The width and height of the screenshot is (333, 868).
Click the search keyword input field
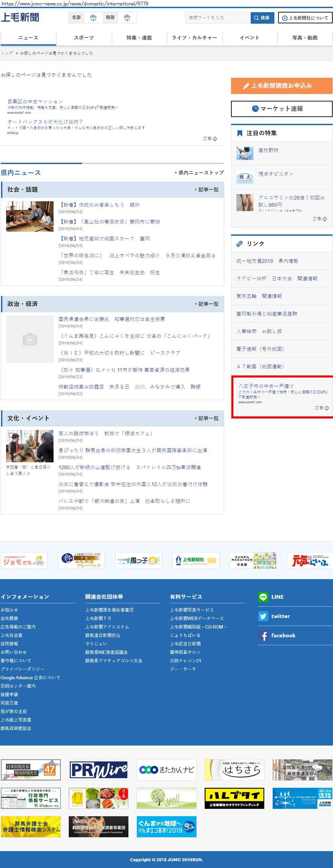(x=217, y=18)
